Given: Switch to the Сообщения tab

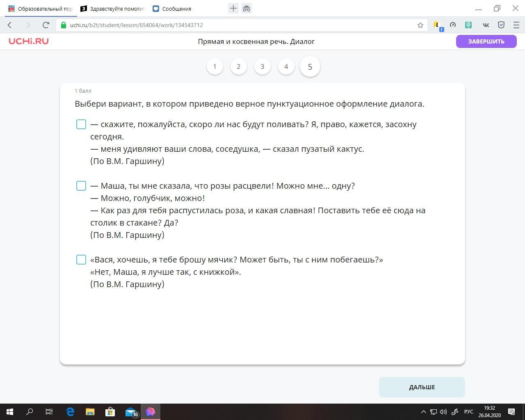Looking at the screenshot, I should [x=176, y=9].
